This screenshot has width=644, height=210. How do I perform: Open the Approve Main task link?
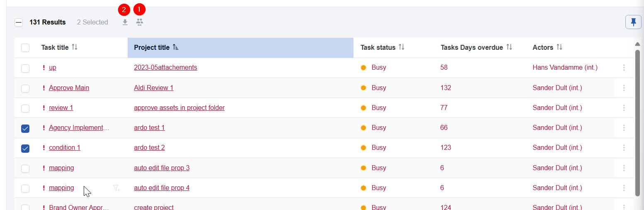69,88
